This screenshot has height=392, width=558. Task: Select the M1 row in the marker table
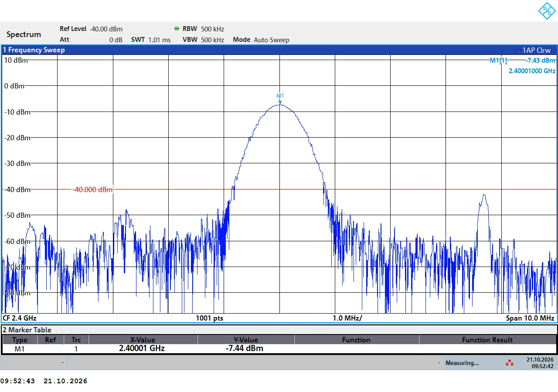click(279, 348)
